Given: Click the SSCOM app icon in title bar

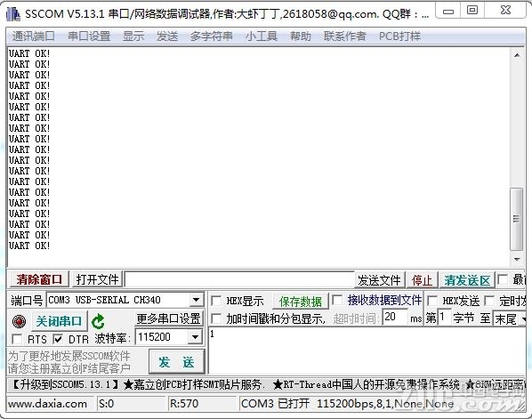Looking at the screenshot, I should coord(13,14).
